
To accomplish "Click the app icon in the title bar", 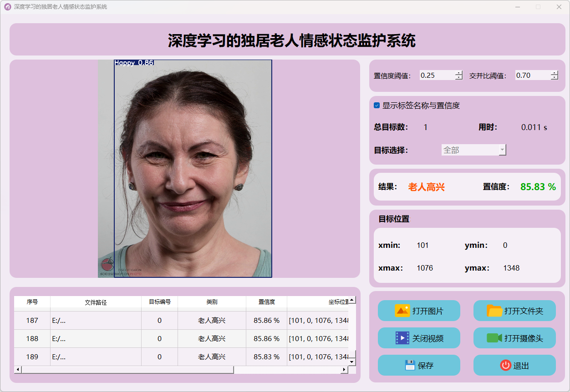I will click(x=7, y=7).
